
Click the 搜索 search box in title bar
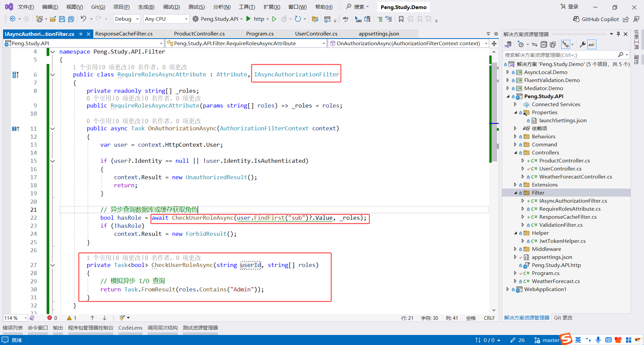tap(358, 7)
